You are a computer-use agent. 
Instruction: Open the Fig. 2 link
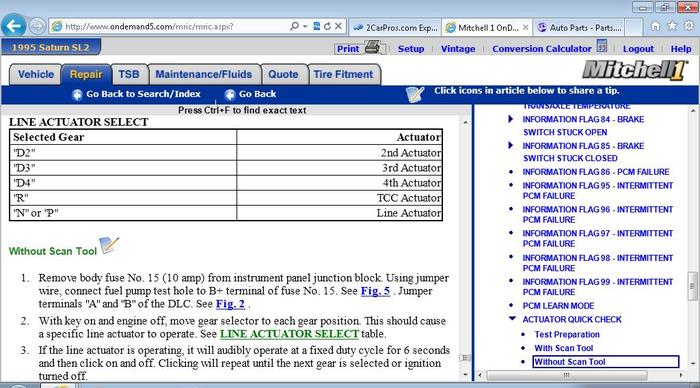(x=230, y=304)
